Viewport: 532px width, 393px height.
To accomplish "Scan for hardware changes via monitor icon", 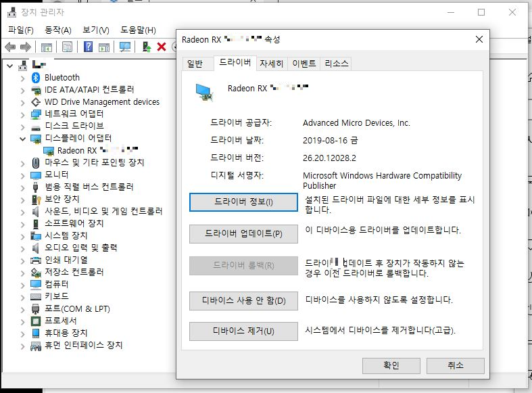I will tap(125, 47).
